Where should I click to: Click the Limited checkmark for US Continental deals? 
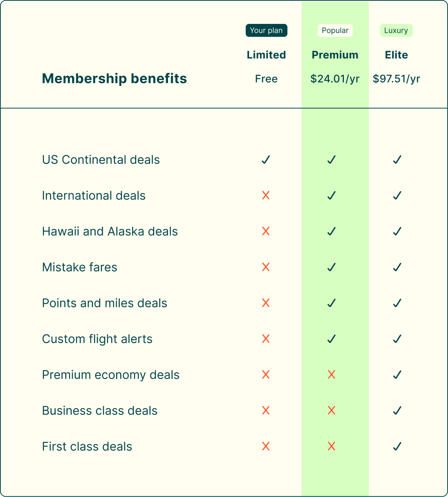(x=266, y=159)
